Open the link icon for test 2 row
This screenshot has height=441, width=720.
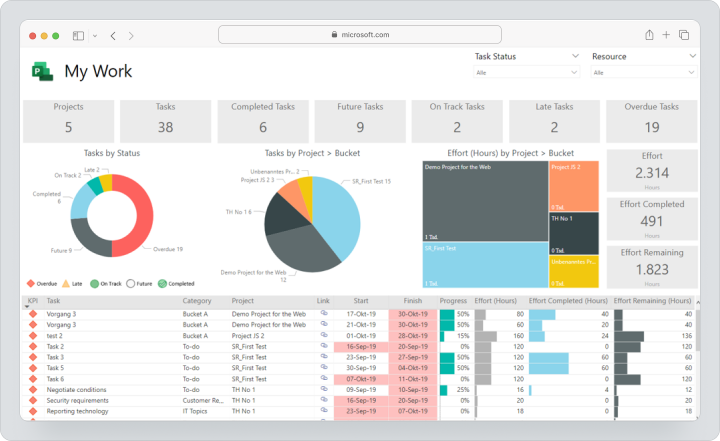click(324, 335)
